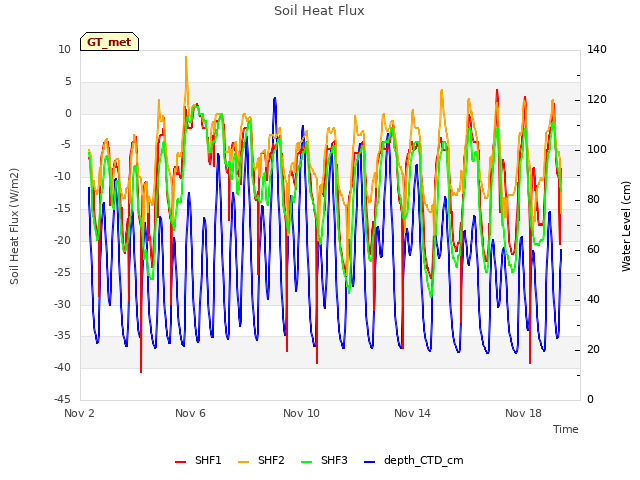The image size is (640, 480).
Task: Click the orange SHF2 legend color marker
Action: (x=243, y=462)
